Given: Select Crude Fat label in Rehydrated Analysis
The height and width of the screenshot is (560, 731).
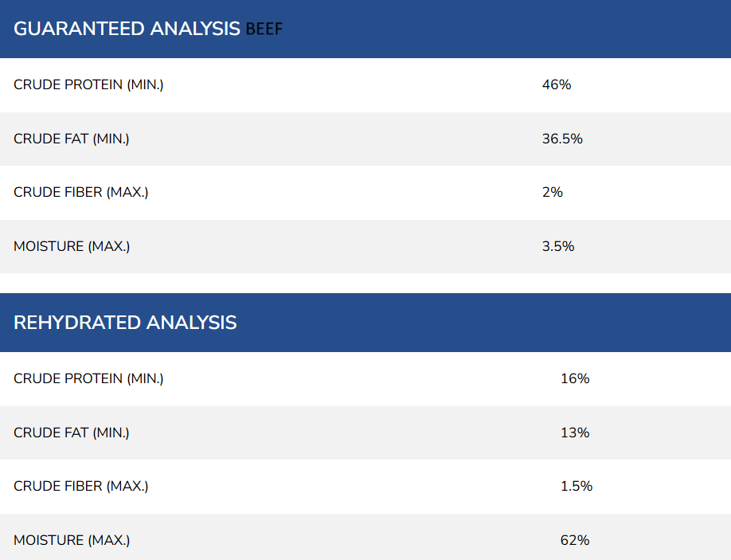Looking at the screenshot, I should 71,433.
